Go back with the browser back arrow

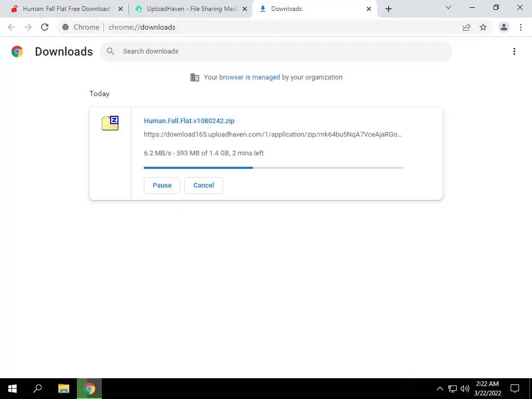11,27
